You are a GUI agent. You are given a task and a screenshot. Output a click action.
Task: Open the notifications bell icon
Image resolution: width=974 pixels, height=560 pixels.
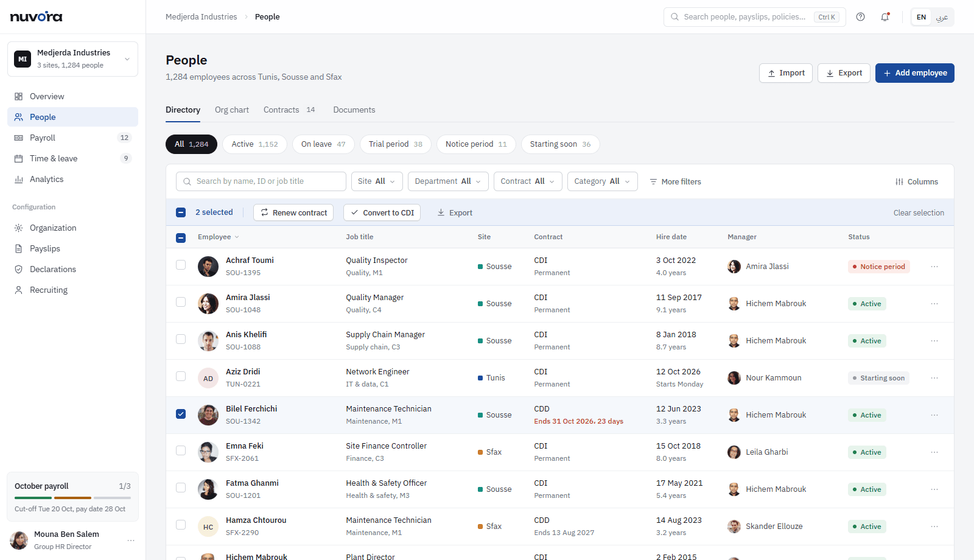(885, 17)
